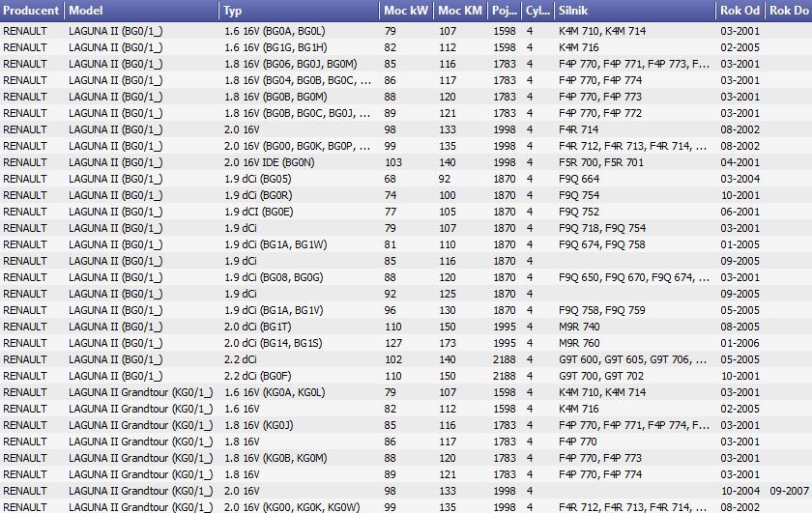The image size is (812, 513).
Task: Click the truncated Cyl... column header
Action: tap(537, 11)
